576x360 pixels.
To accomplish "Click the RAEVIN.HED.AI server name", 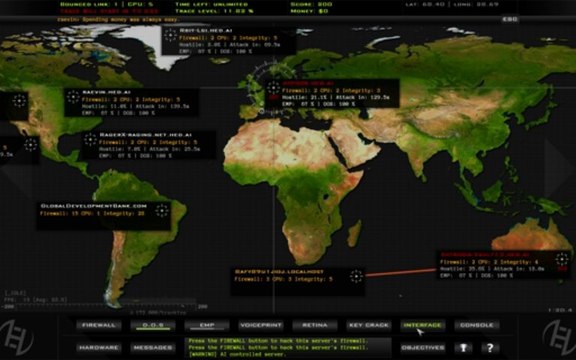I will [x=107, y=92].
